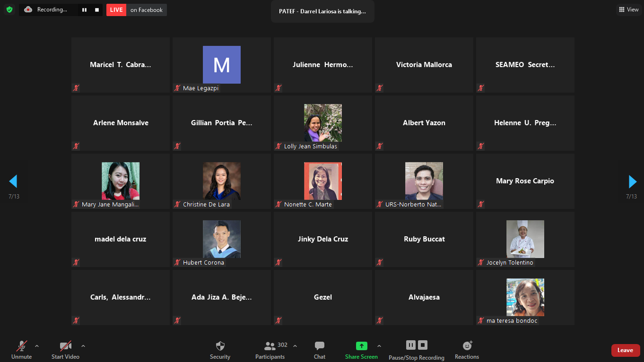Expand video options arrow beside Start Video
This screenshot has width=644, height=362.
[x=83, y=346]
